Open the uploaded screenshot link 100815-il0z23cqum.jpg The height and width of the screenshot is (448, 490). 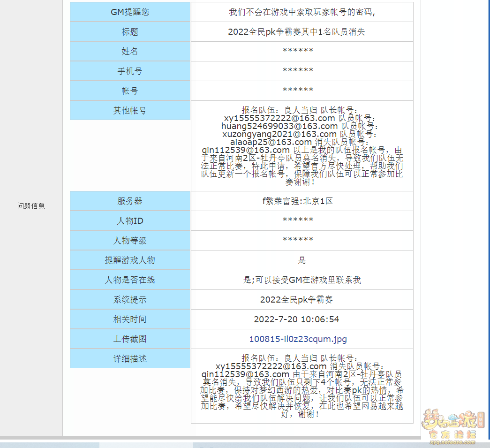pyautogui.click(x=298, y=339)
